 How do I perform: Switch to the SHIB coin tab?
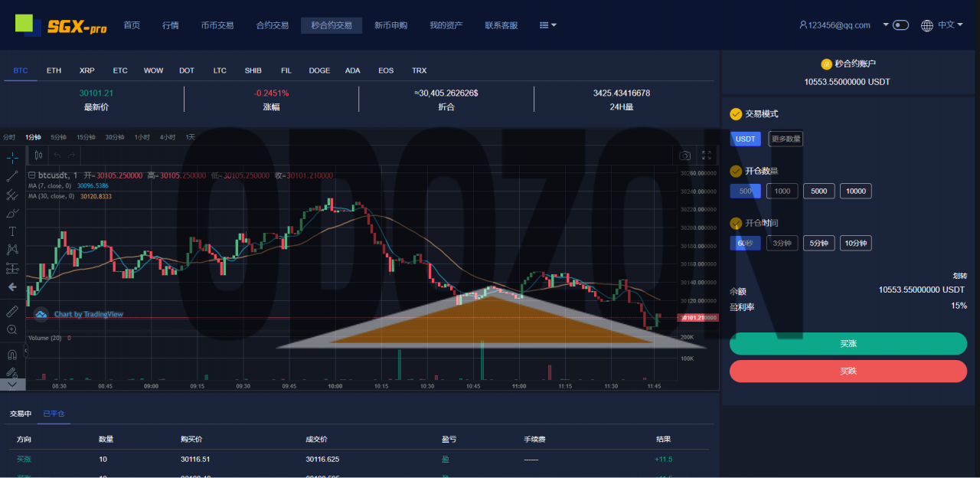253,70
